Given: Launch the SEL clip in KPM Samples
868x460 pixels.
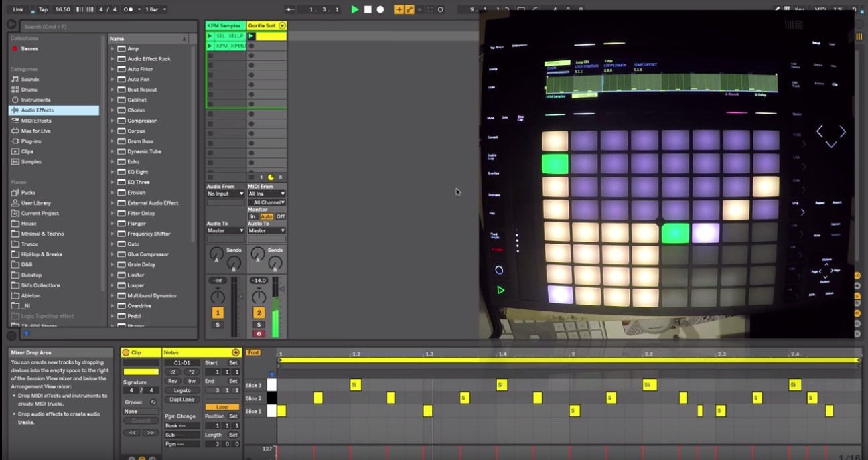Looking at the screenshot, I should pyautogui.click(x=210, y=36).
